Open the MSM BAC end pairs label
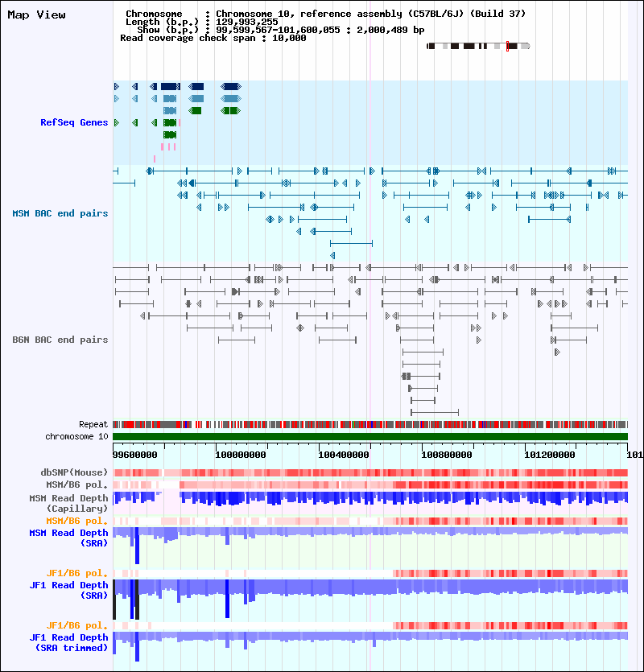The width and height of the screenshot is (644, 672). (x=60, y=213)
